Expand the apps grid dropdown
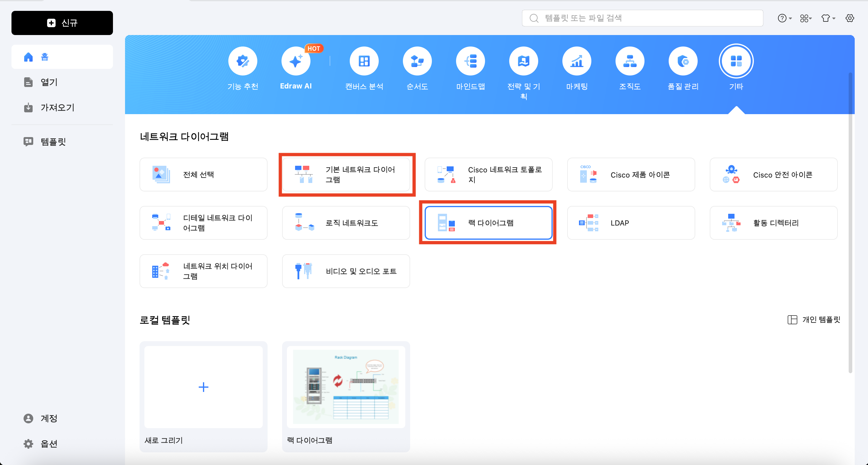The width and height of the screenshot is (868, 465). pos(806,18)
